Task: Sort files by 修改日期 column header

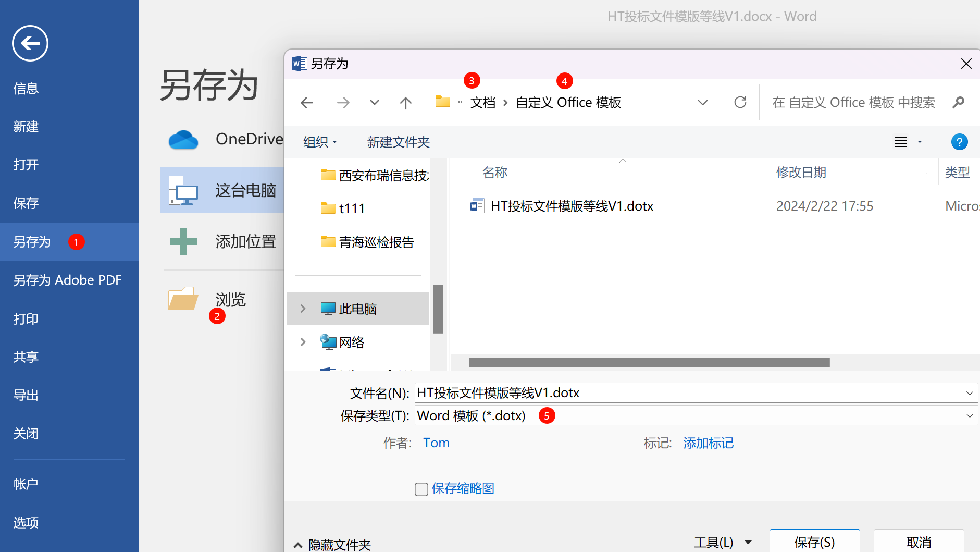Action: [x=801, y=173]
